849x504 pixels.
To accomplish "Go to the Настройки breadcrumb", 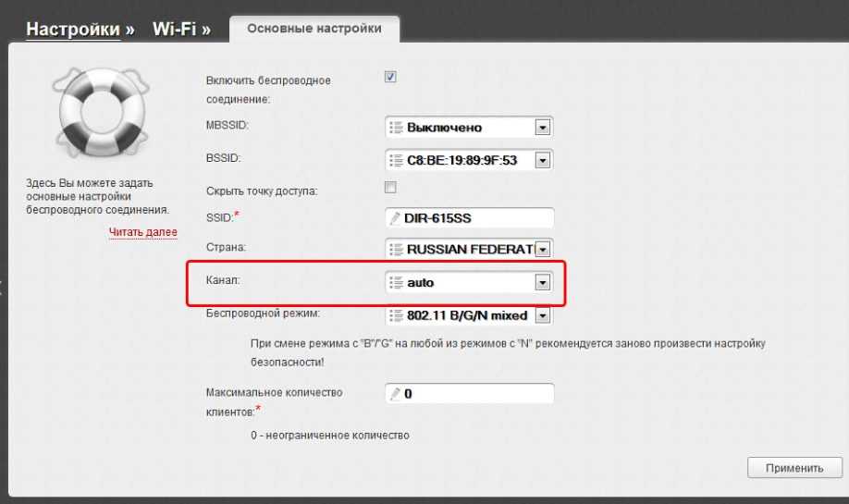I will click(x=73, y=30).
